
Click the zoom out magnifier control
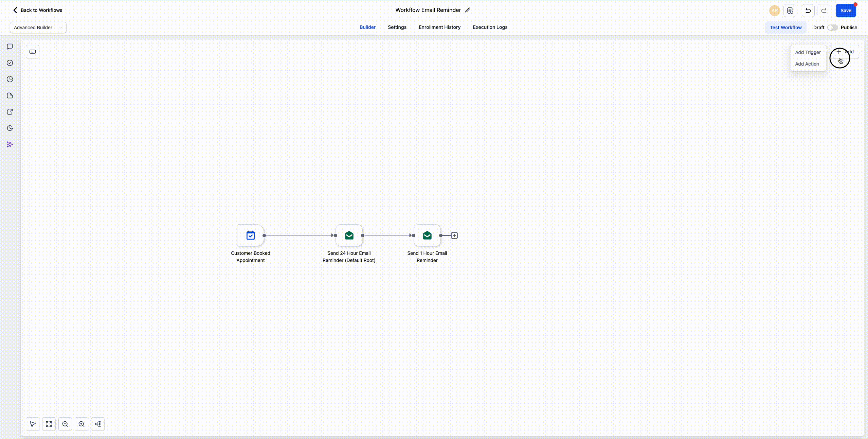tap(65, 424)
